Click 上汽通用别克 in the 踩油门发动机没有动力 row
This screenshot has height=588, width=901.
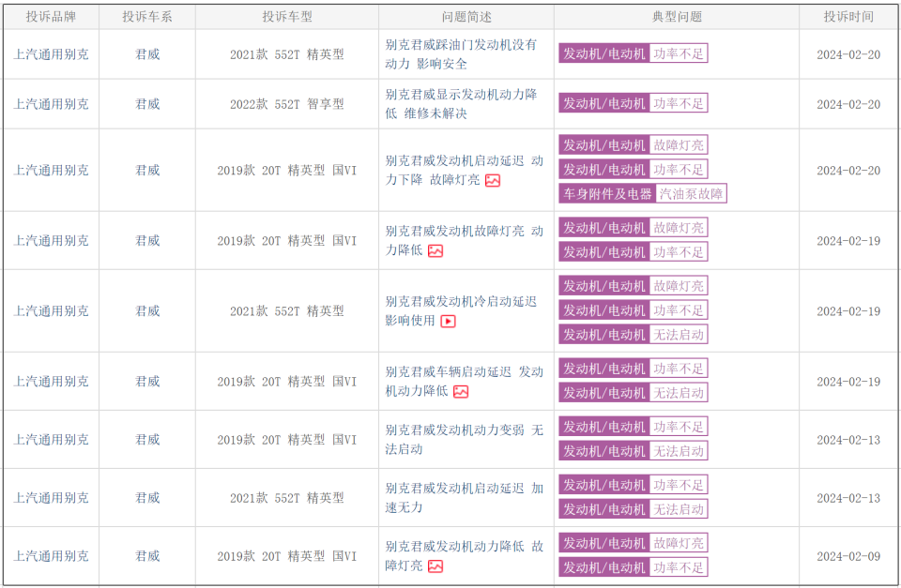(51, 54)
